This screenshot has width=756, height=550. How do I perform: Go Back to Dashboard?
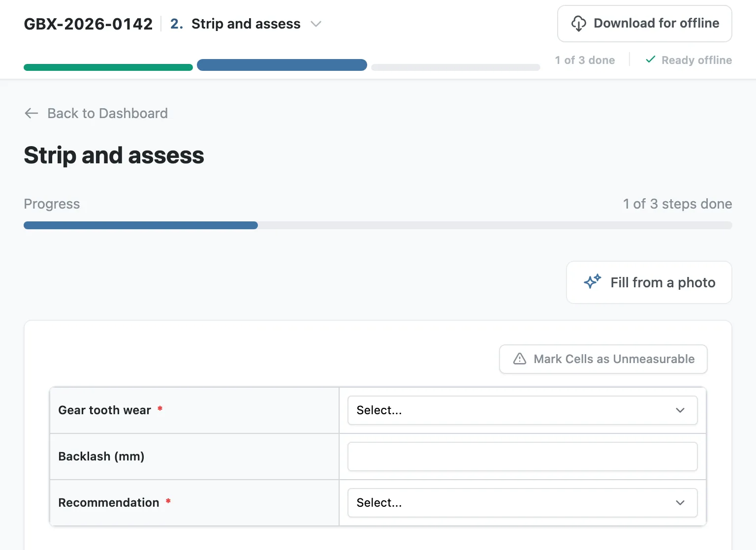point(96,114)
